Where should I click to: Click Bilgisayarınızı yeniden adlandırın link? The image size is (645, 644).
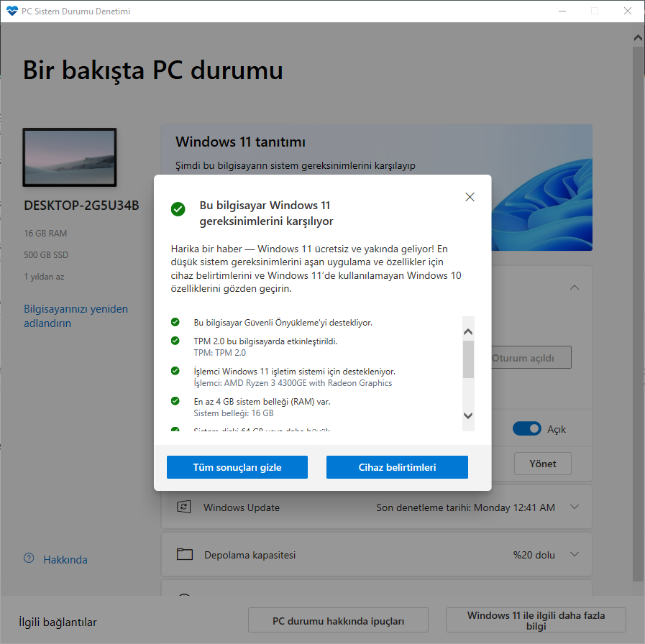(x=76, y=316)
